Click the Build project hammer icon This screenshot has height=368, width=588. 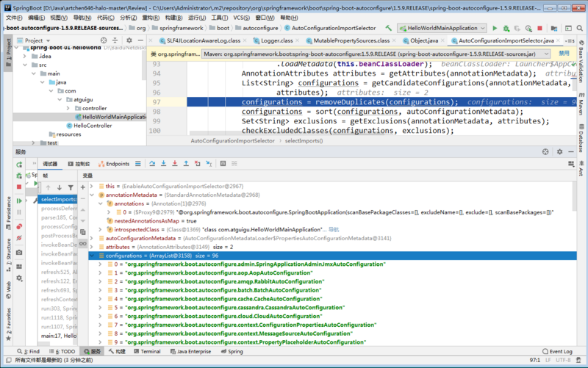click(x=389, y=28)
